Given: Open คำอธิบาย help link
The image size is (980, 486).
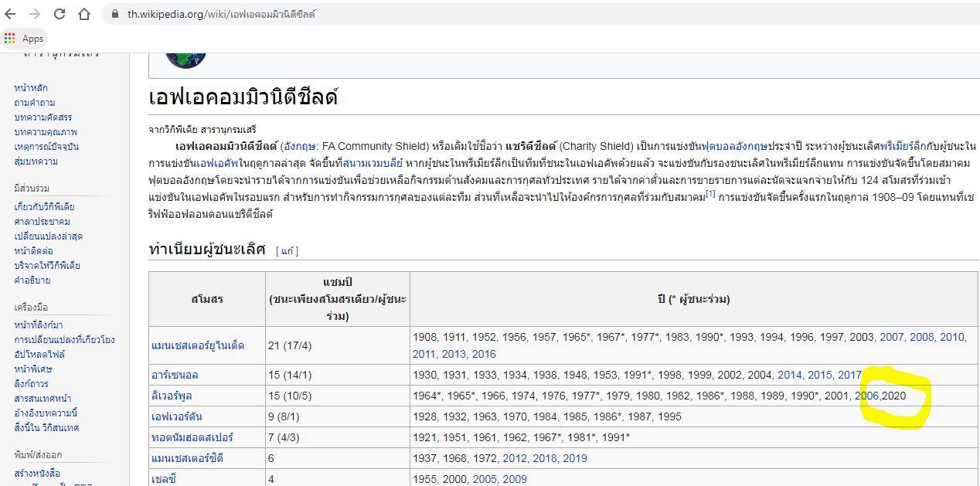Looking at the screenshot, I should click(x=32, y=280).
